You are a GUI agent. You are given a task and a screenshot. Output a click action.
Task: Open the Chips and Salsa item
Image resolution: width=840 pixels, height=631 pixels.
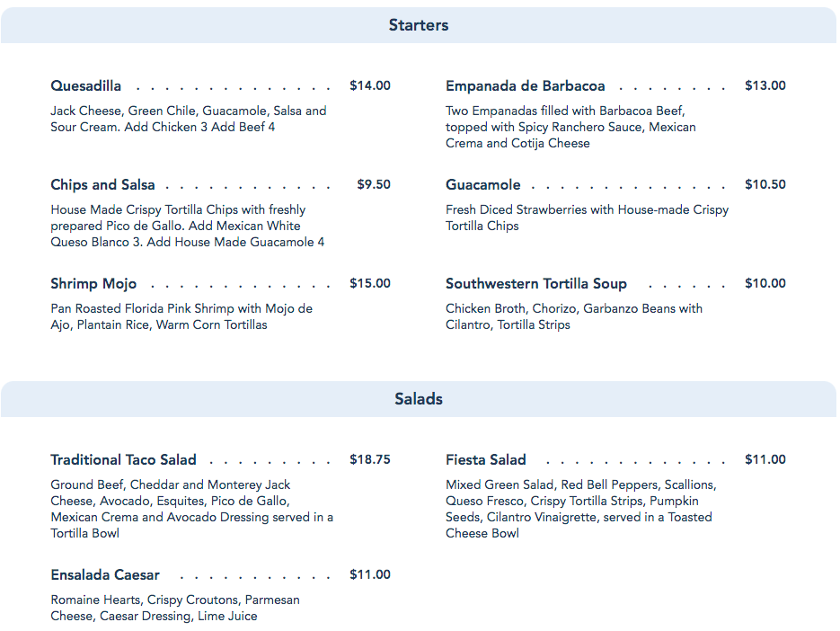tap(103, 185)
